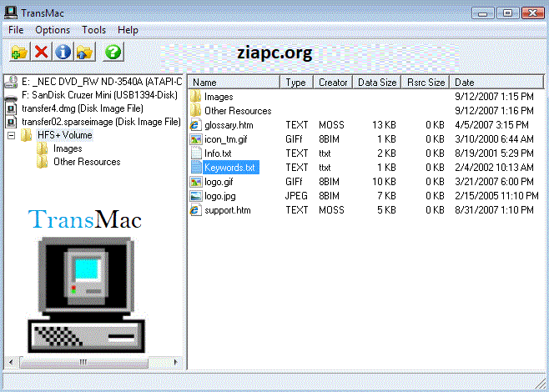
Task: Click the logo.jpg picture file icon
Action: (x=196, y=196)
